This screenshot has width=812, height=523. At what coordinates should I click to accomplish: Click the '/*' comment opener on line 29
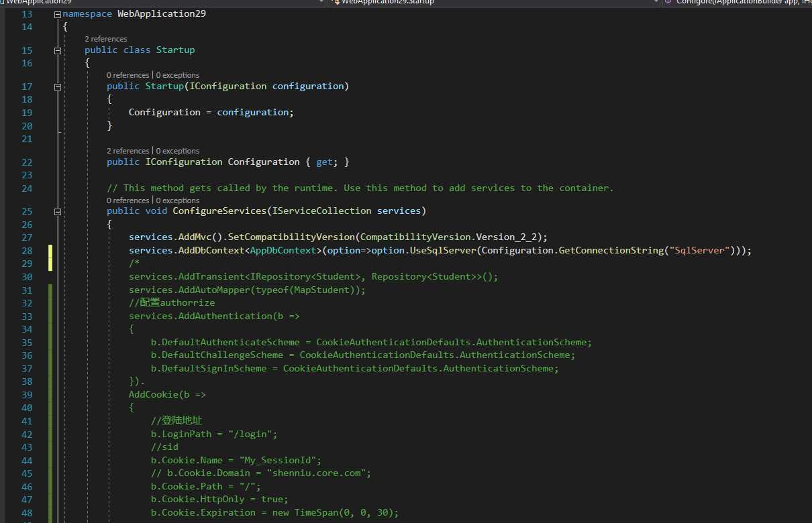tap(134, 264)
